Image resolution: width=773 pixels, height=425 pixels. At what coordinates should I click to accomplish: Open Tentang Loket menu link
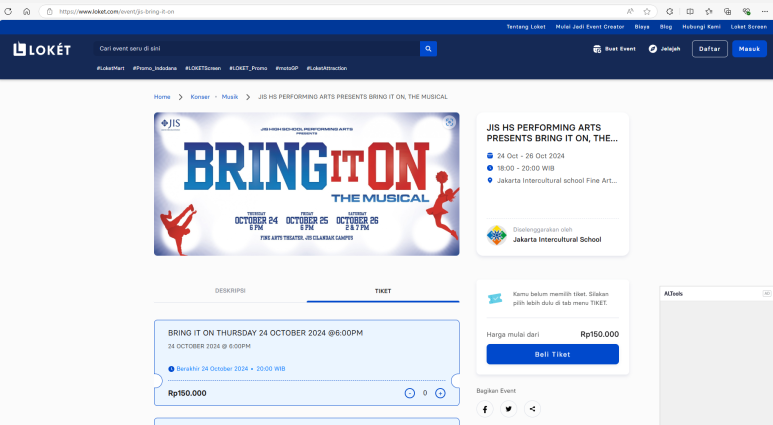coord(526,27)
